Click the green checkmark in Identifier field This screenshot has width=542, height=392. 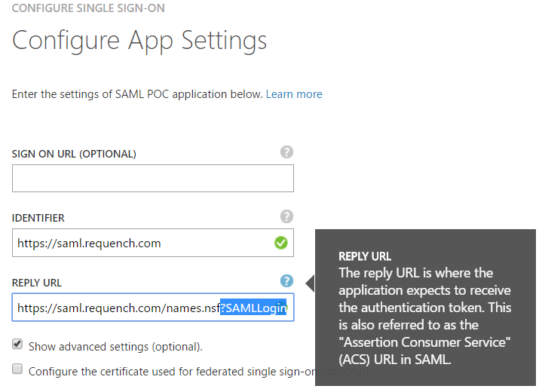pyautogui.click(x=280, y=243)
